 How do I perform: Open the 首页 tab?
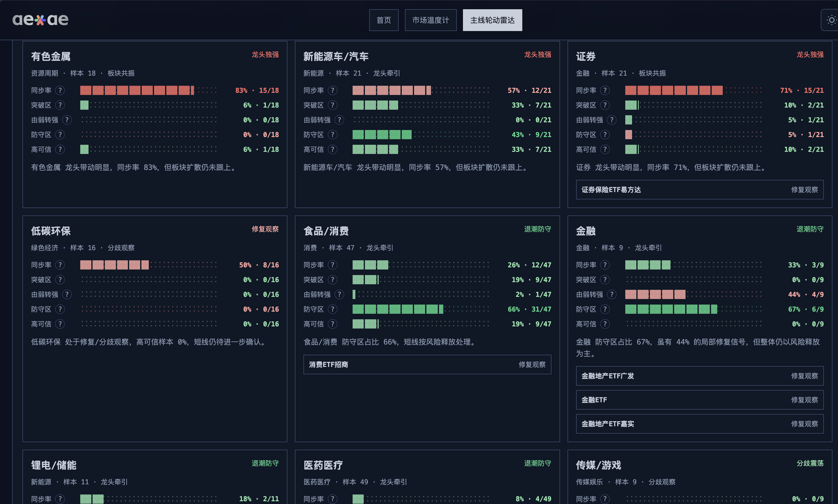tap(384, 20)
